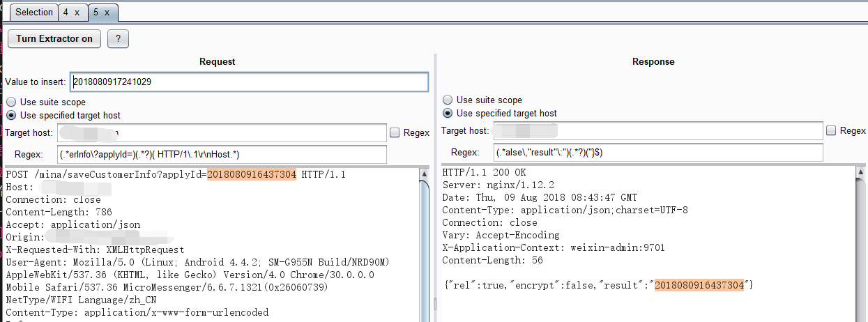Click the Response Regex pattern field
Viewport: 868px width, 322px height.
click(x=657, y=152)
